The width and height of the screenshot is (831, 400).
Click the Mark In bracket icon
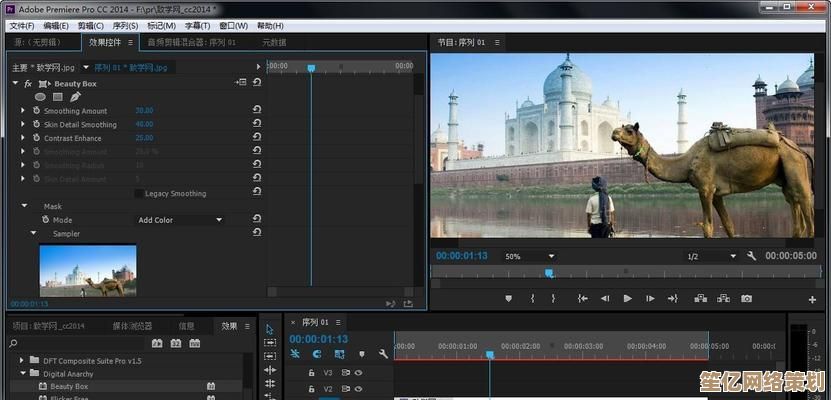coord(533,298)
